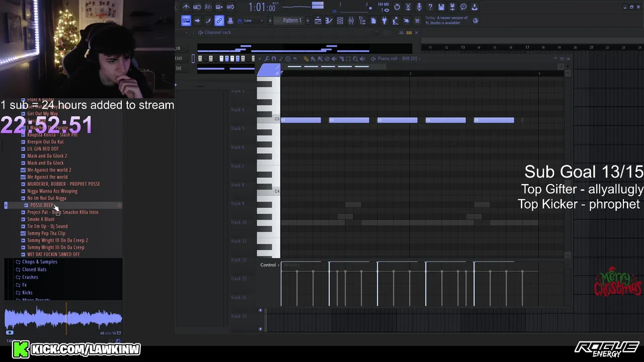Click the add pattern plus button
This screenshot has width=644, height=362.
(x=307, y=21)
